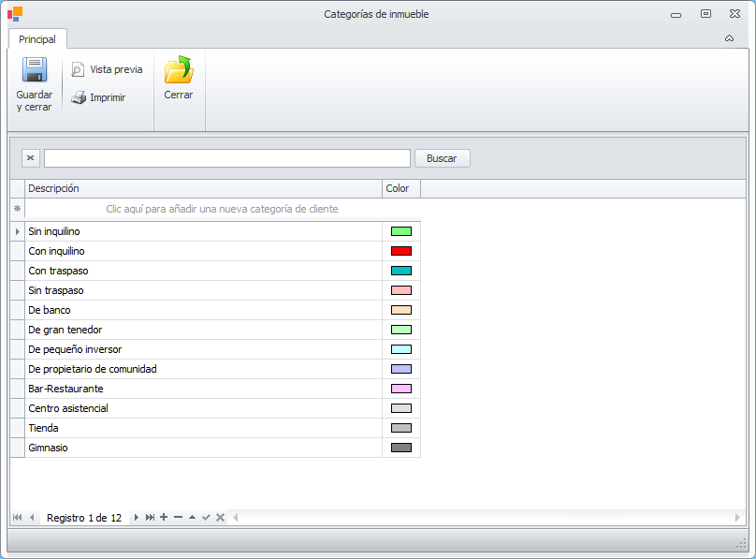Click the swatch for Bar-Restaurante
Image resolution: width=756 pixels, height=559 pixels.
pos(401,389)
